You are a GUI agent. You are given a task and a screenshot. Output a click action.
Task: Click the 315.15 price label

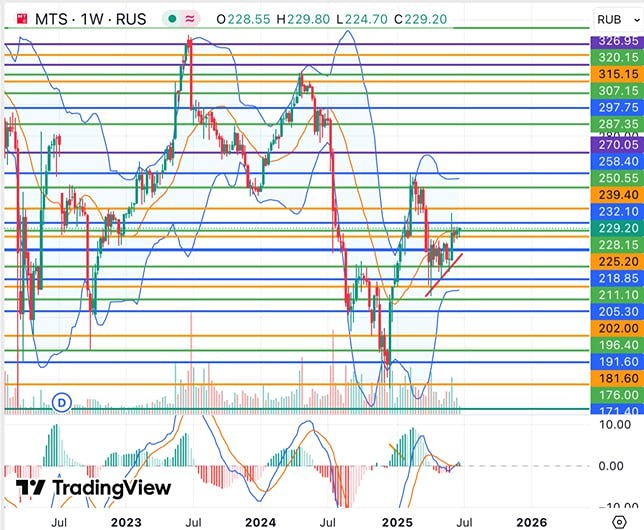(617, 74)
